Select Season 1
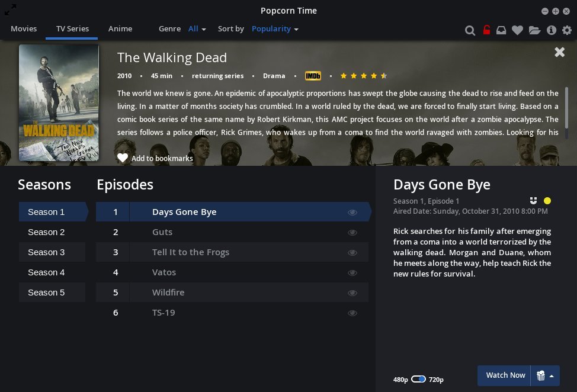The width and height of the screenshot is (577, 392). [x=53, y=212]
